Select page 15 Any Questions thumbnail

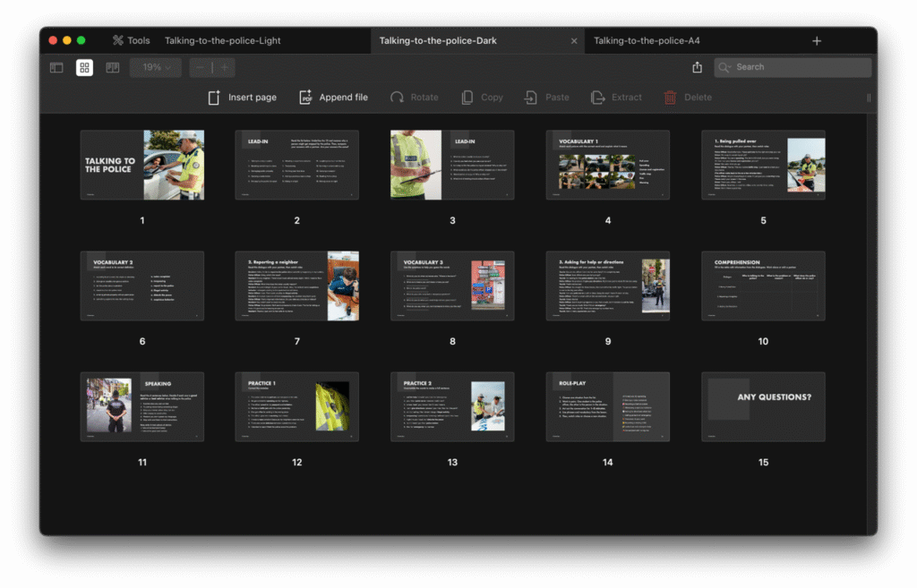(x=763, y=406)
